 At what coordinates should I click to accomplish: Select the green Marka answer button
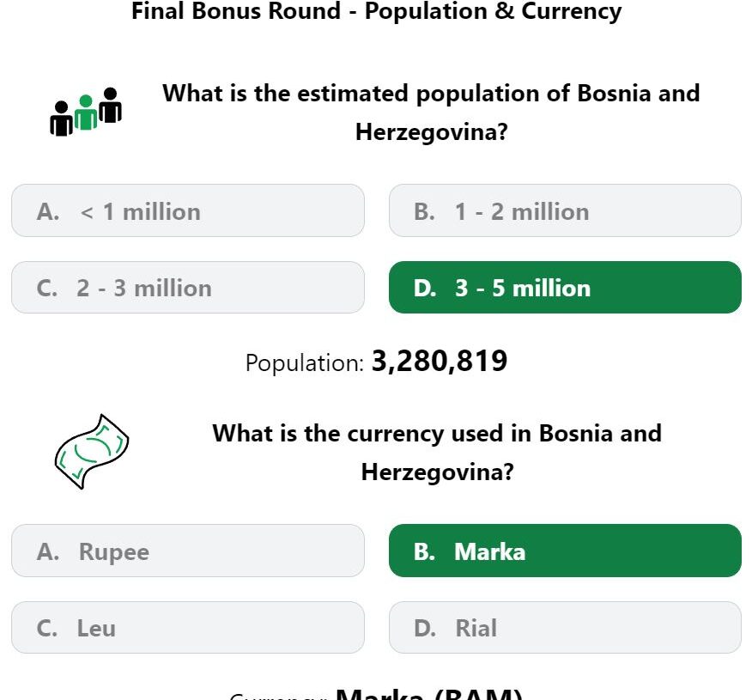[x=565, y=551]
